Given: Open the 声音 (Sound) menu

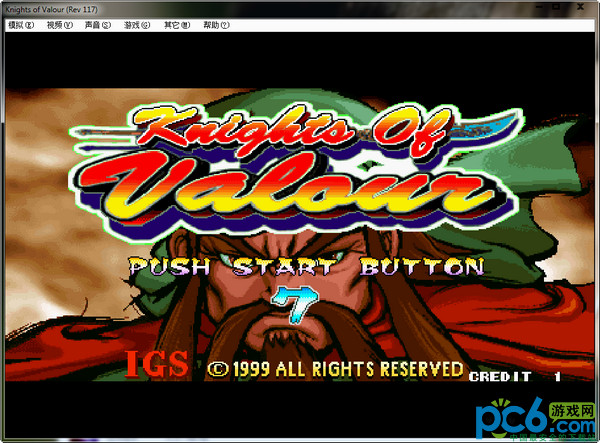Looking at the screenshot, I should (98, 25).
